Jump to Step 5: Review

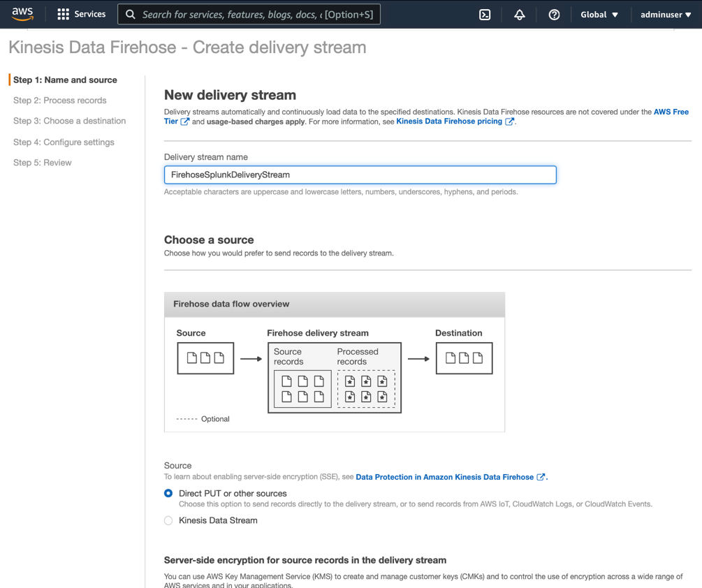click(43, 163)
